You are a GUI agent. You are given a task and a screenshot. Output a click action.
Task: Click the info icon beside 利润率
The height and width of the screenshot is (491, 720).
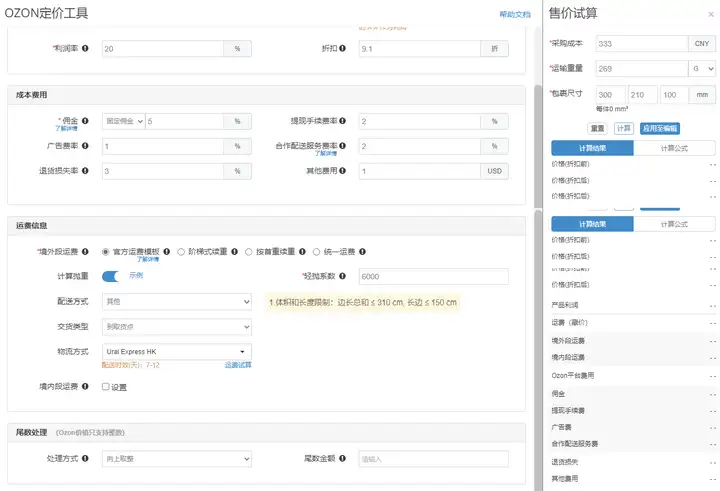point(85,48)
